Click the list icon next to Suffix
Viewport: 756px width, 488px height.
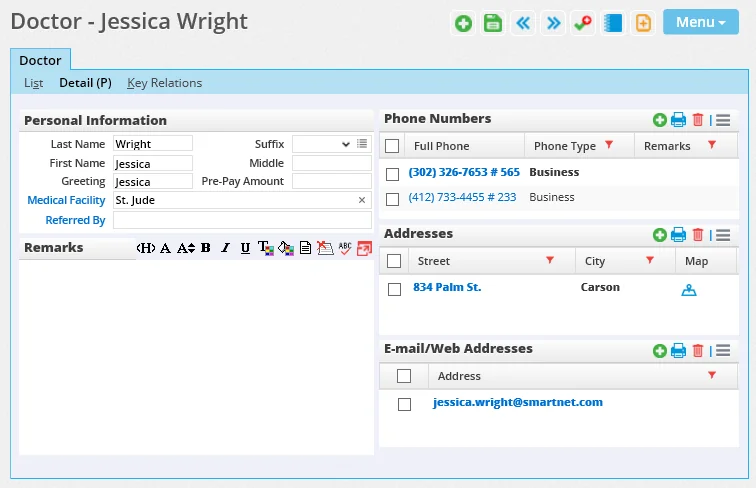(362, 143)
